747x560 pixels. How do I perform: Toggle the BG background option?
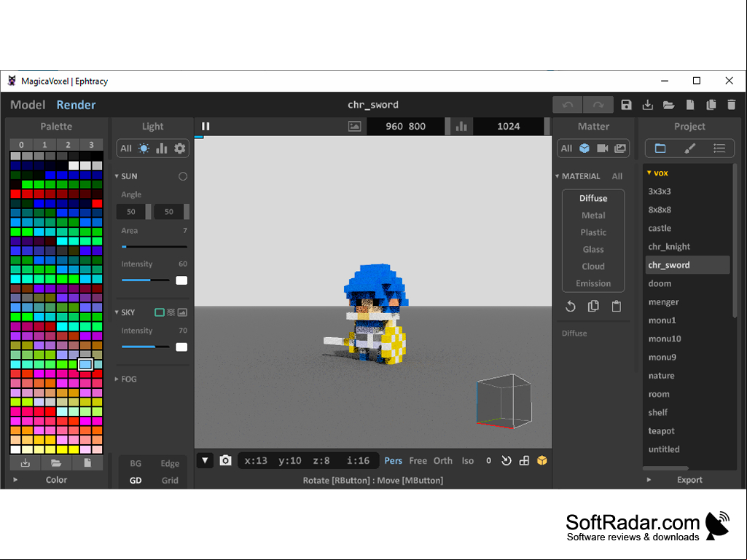[136, 463]
